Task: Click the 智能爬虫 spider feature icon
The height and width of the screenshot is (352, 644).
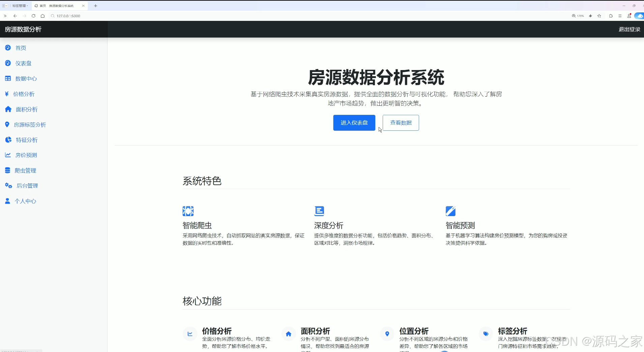Action: (x=188, y=211)
